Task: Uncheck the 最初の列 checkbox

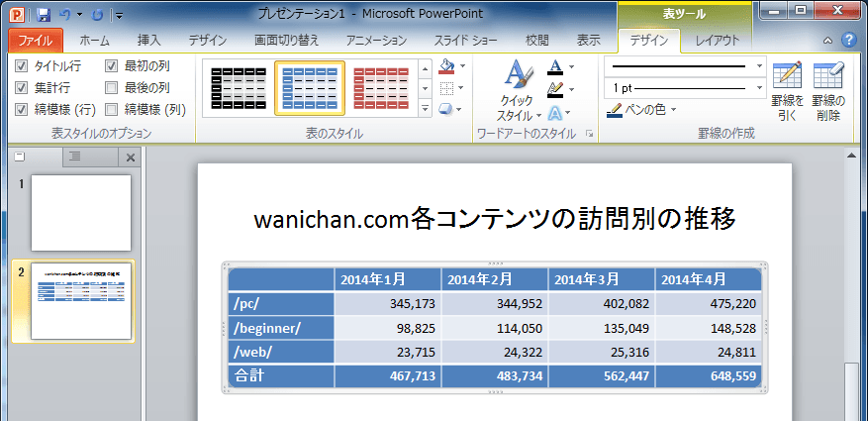Action: click(112, 66)
